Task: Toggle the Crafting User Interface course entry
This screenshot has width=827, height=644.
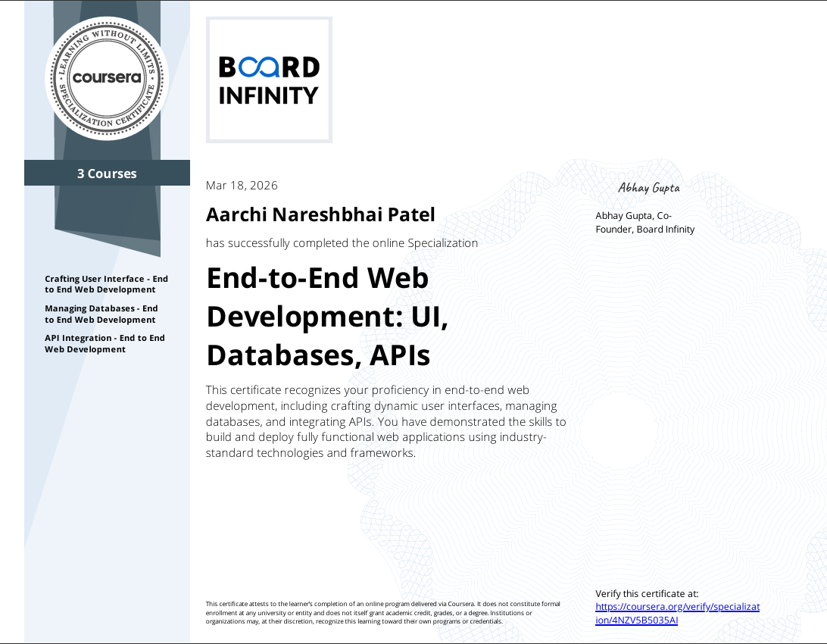Action: (x=106, y=283)
